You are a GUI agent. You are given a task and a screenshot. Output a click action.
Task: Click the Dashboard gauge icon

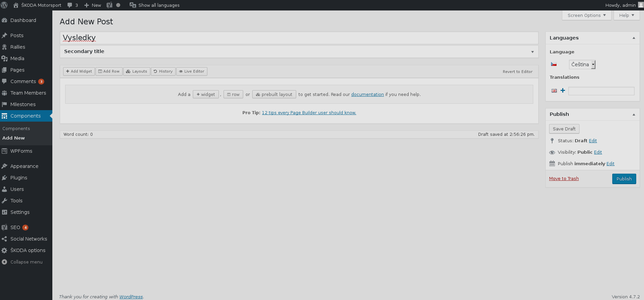[4, 20]
